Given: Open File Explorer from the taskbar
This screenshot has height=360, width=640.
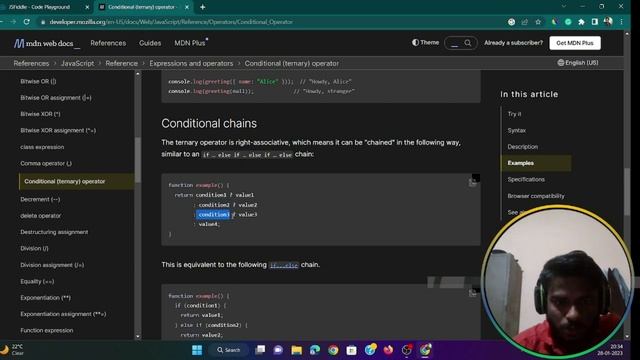Looking at the screenshot, I should pyautogui.click(x=297, y=350).
